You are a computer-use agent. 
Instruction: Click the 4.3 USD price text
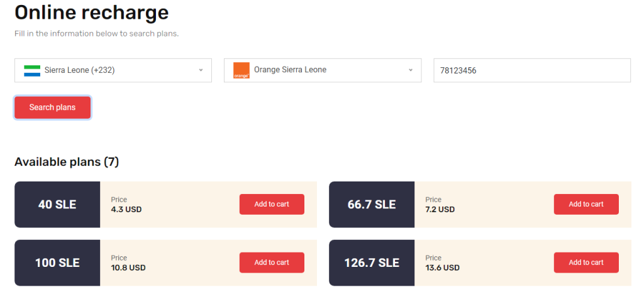[x=126, y=210]
